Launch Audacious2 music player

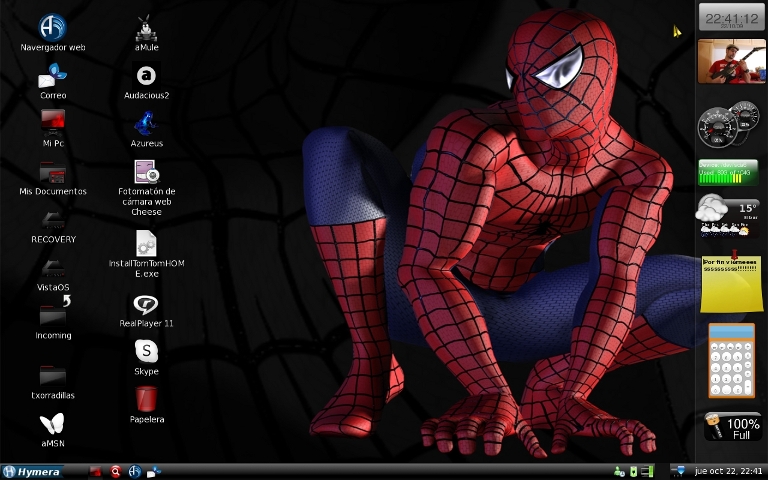(x=146, y=76)
